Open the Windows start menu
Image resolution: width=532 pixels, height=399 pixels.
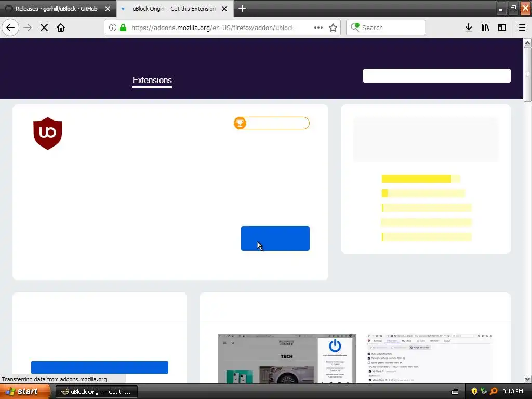tap(25, 392)
